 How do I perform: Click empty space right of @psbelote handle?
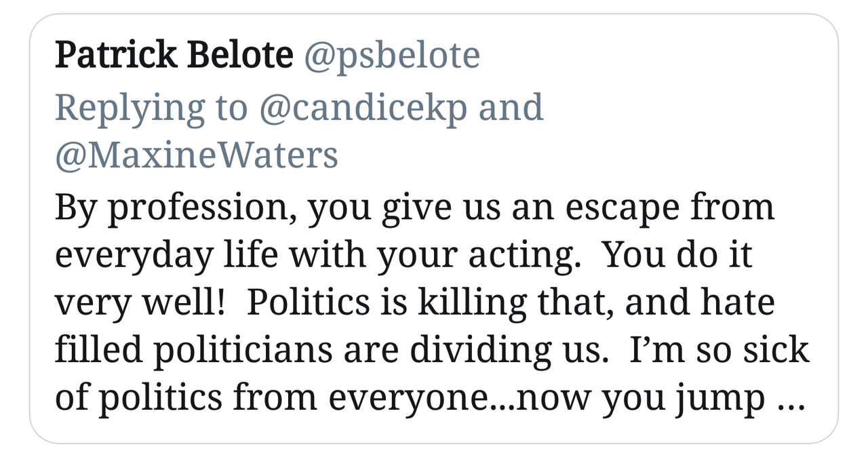(644, 56)
